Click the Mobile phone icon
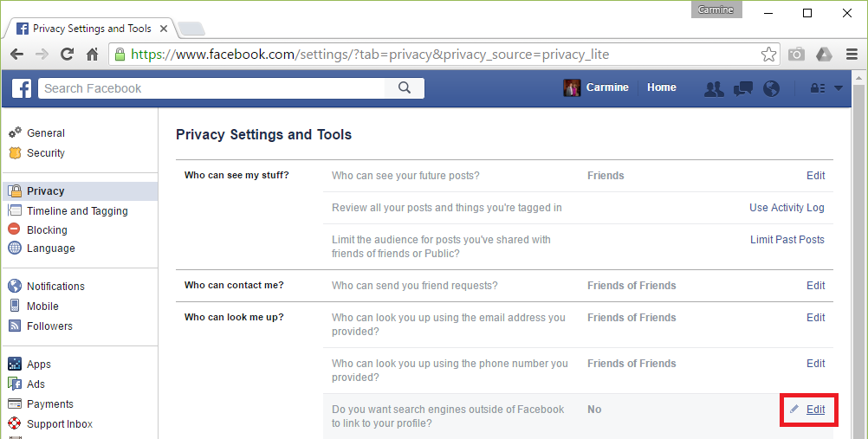Image resolution: width=868 pixels, height=439 pixels. (15, 306)
